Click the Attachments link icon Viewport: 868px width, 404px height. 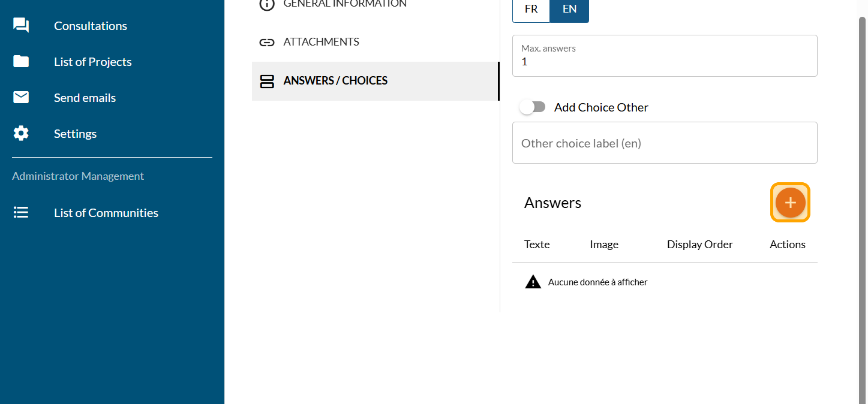(266, 42)
